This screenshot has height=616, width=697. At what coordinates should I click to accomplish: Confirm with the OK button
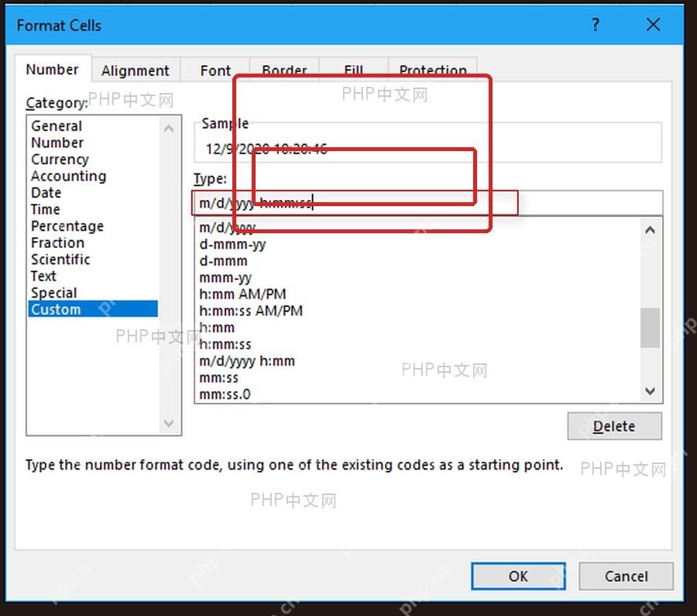point(518,576)
